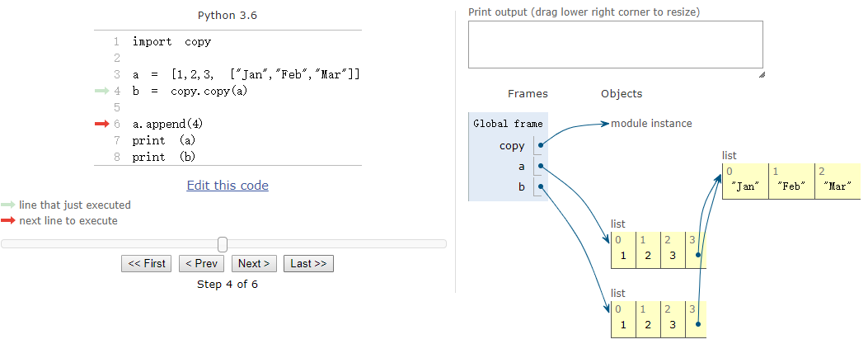The width and height of the screenshot is (868, 344).
Task: Step back with < Prev button
Action: point(201,264)
